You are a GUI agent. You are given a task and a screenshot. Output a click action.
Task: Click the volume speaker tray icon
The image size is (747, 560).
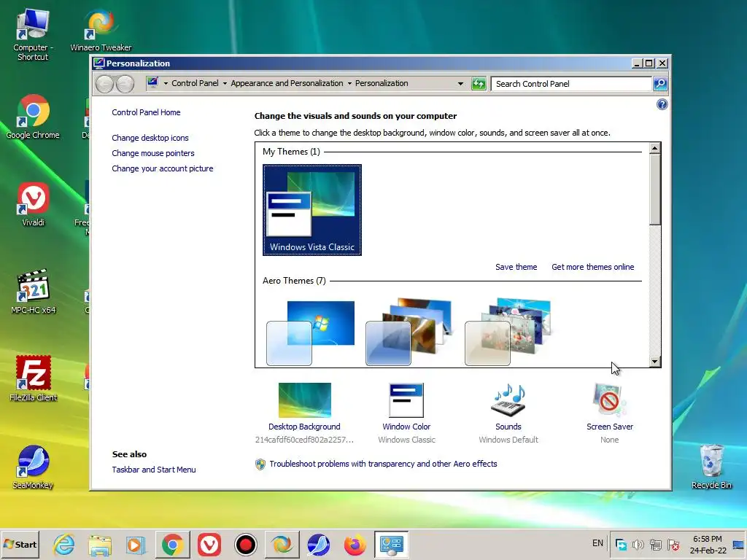pos(638,544)
